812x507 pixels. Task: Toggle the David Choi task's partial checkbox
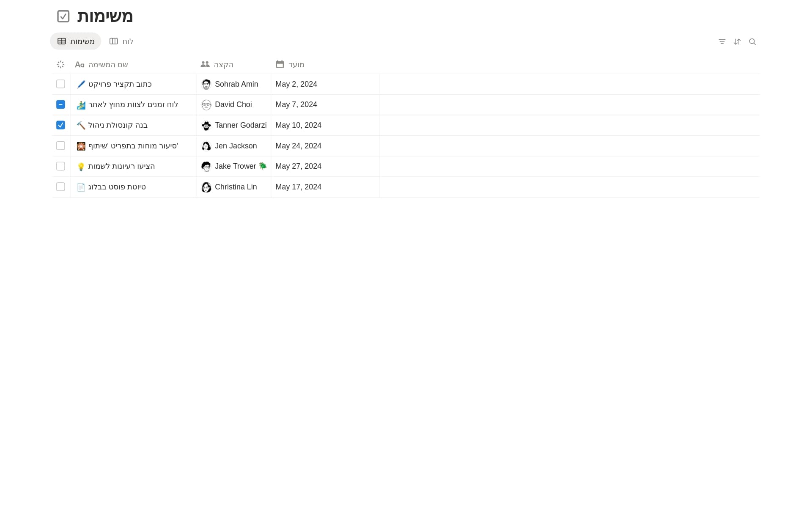coord(60,104)
